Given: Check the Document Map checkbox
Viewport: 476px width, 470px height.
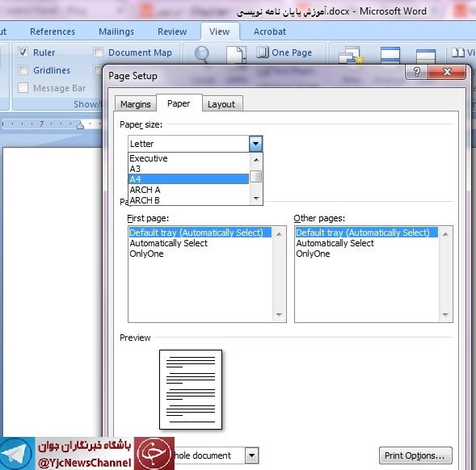Looking at the screenshot, I should coord(98,52).
